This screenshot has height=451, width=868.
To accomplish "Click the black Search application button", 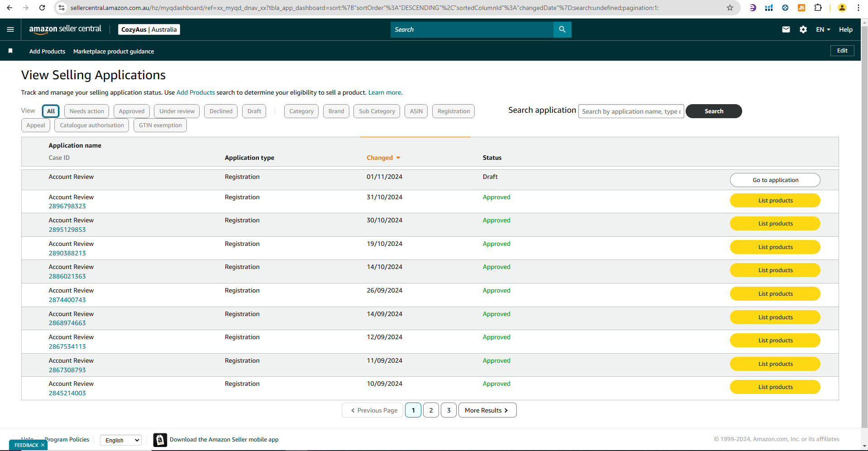I will click(x=714, y=111).
